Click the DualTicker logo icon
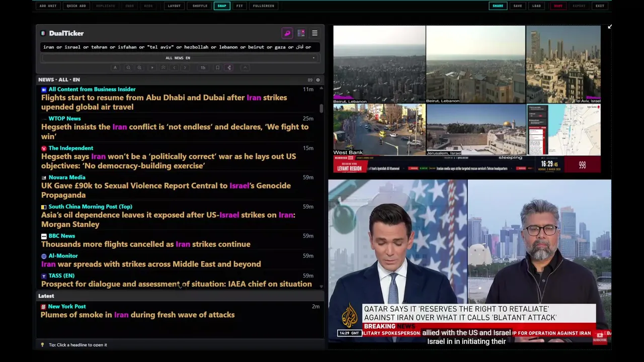Image resolution: width=644 pixels, height=362 pixels. click(x=43, y=33)
